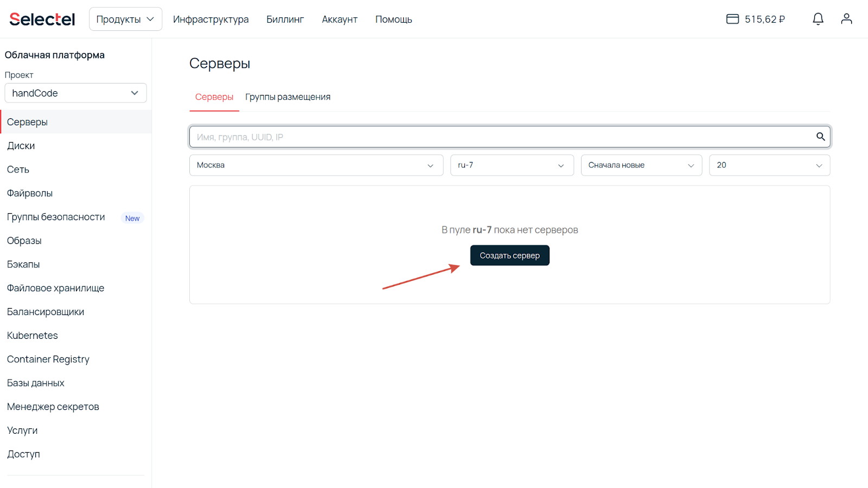The height and width of the screenshot is (488, 868).
Task: Click the search magnifier icon
Action: (x=821, y=137)
